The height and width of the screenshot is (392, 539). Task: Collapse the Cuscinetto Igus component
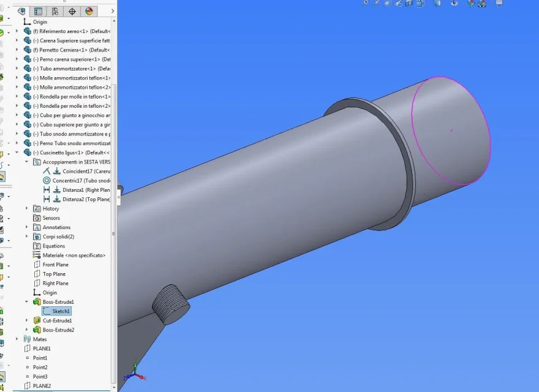coord(17,153)
